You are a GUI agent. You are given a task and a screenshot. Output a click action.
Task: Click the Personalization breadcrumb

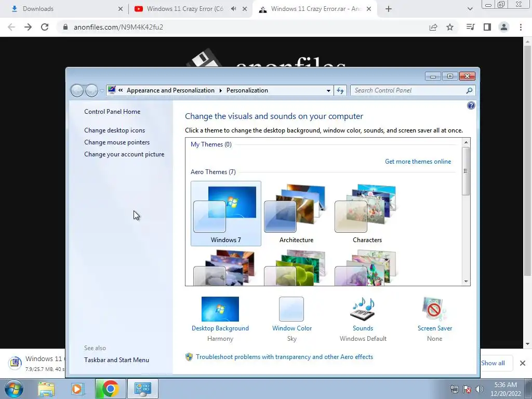pos(247,90)
